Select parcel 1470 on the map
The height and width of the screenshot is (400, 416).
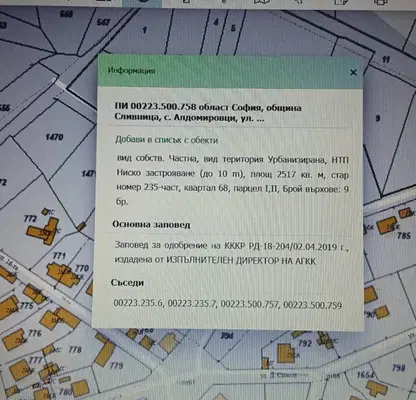point(54,137)
